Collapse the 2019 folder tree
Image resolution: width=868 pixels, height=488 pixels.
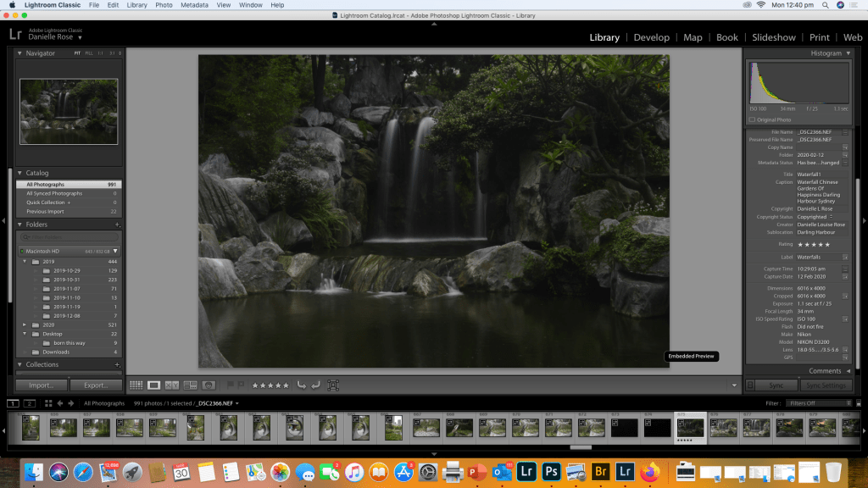click(x=25, y=262)
